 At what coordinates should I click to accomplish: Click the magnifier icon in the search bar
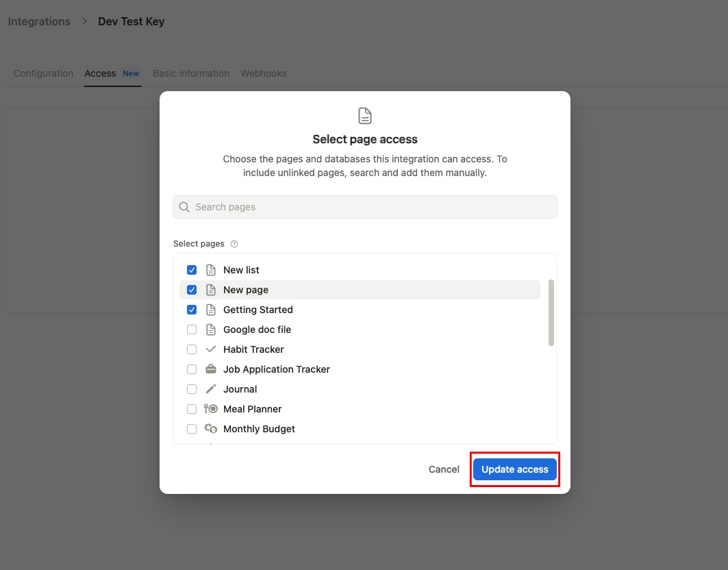pos(184,206)
